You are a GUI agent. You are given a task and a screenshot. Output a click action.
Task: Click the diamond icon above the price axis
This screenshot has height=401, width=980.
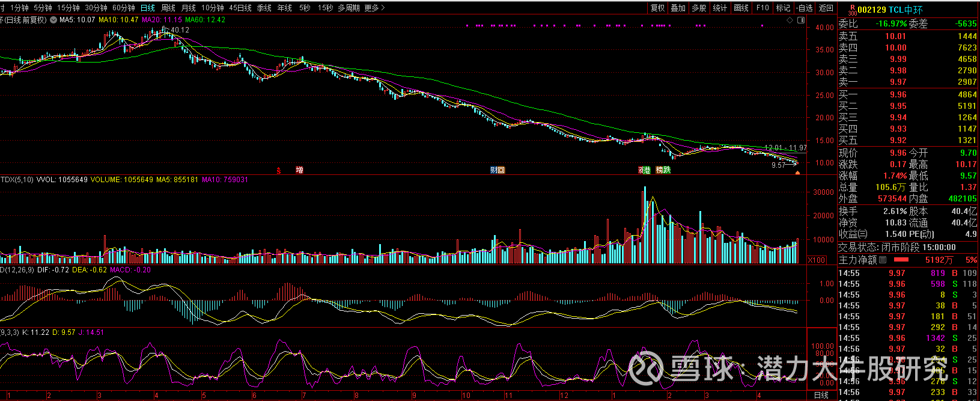[790, 20]
